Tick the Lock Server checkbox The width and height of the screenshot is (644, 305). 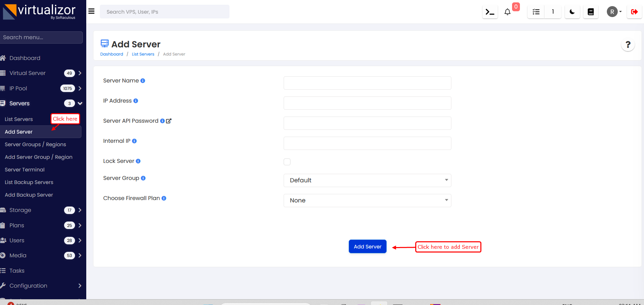click(287, 162)
